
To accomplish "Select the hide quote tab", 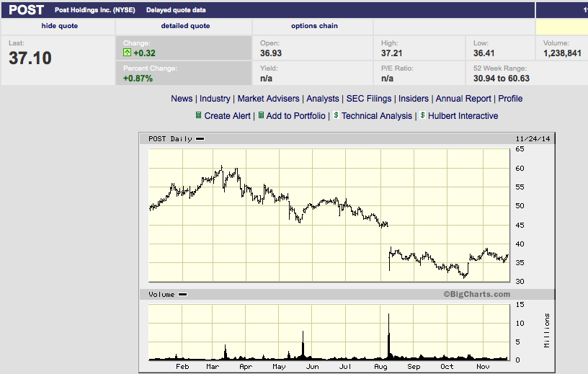I will click(x=59, y=26).
